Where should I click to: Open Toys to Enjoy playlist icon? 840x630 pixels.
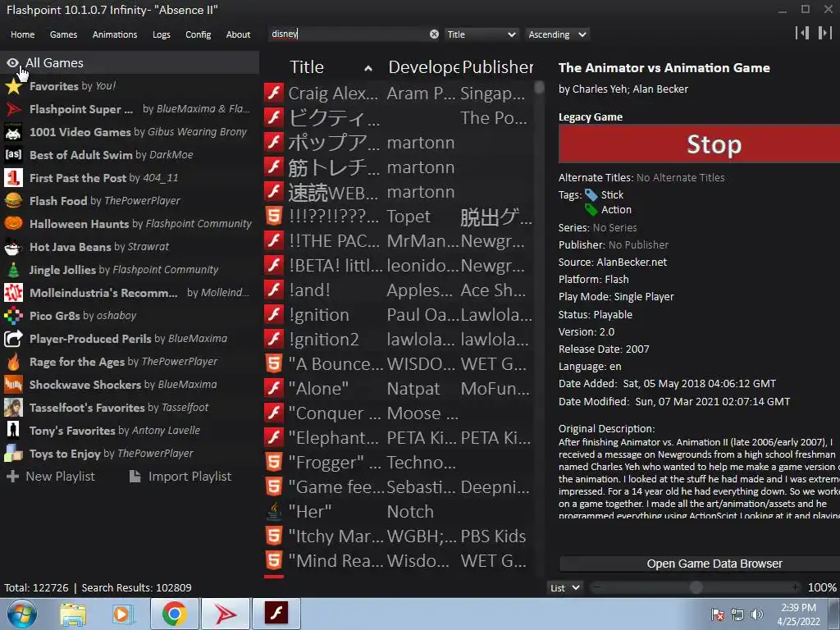(x=13, y=453)
